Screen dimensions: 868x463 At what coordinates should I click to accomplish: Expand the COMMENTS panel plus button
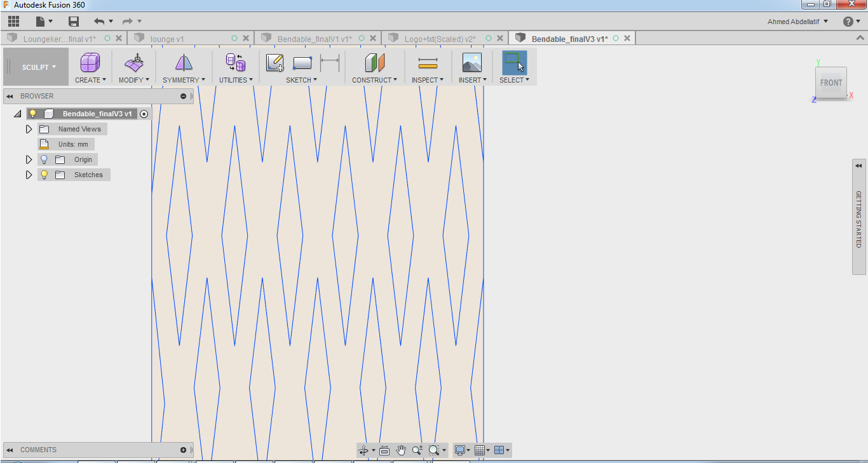click(184, 450)
